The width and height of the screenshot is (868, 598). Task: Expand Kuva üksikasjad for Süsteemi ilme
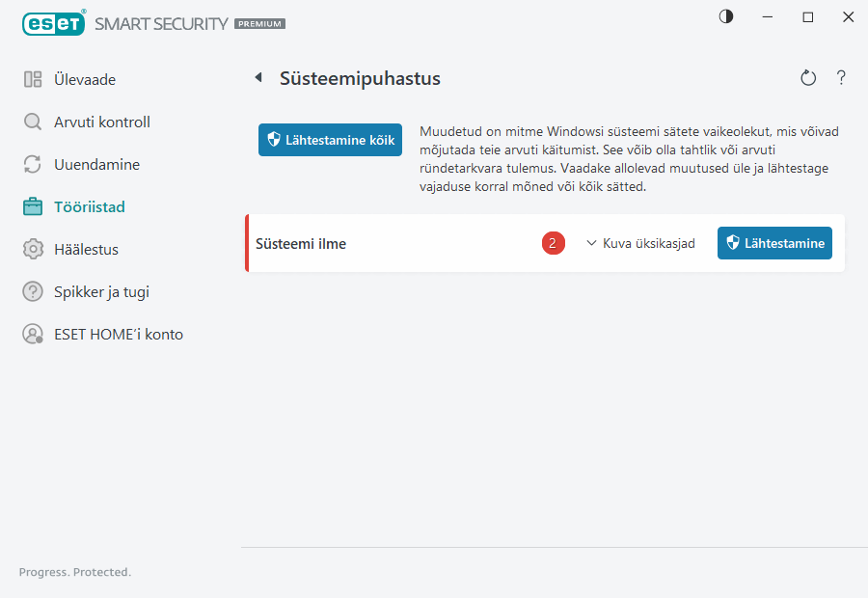[x=649, y=243]
